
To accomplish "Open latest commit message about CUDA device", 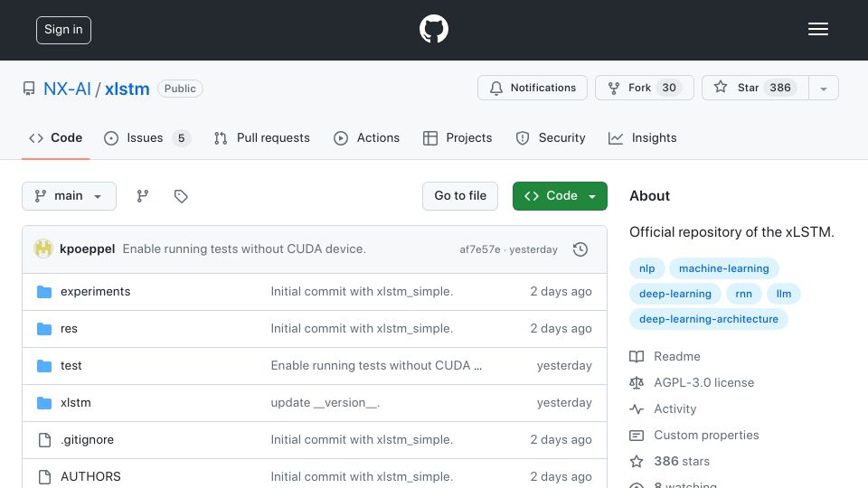I will (x=244, y=249).
